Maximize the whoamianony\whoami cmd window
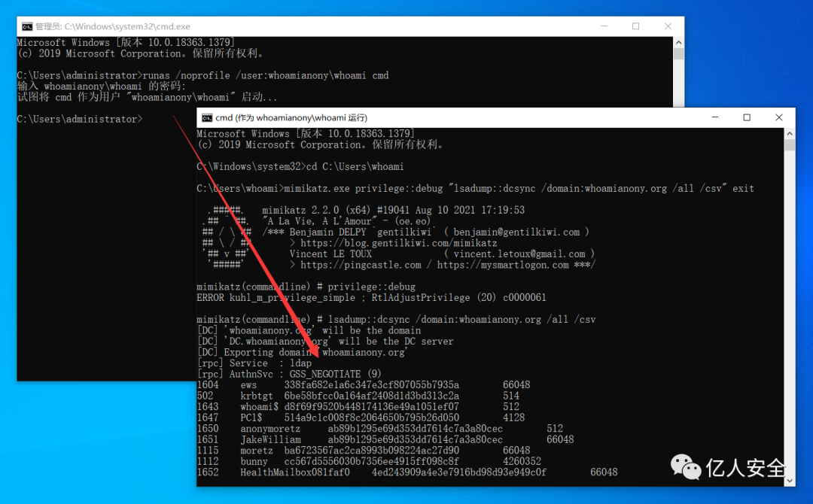This screenshot has height=504, width=813. click(x=747, y=117)
